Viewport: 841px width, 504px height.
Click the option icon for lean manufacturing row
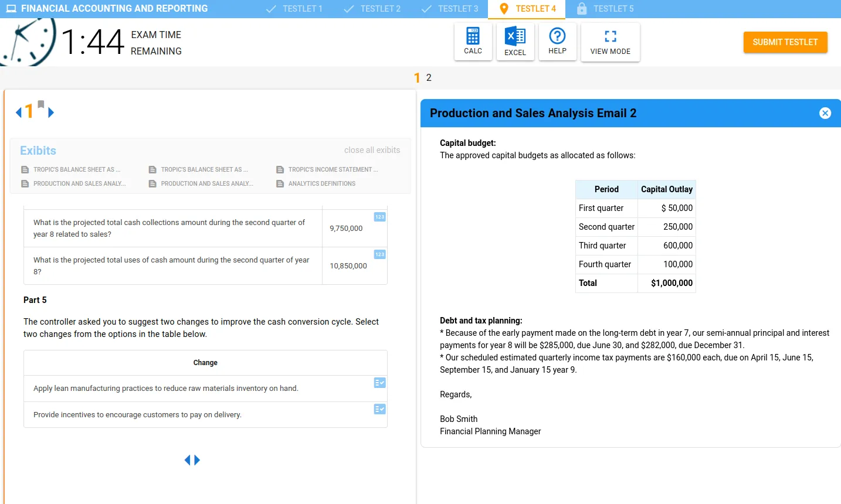click(380, 383)
